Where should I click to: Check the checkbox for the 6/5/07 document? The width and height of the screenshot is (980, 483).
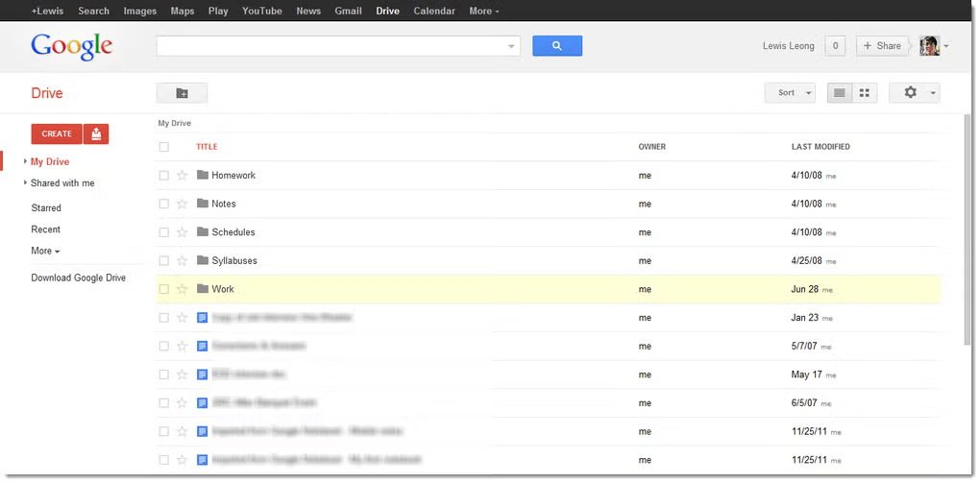(163, 403)
